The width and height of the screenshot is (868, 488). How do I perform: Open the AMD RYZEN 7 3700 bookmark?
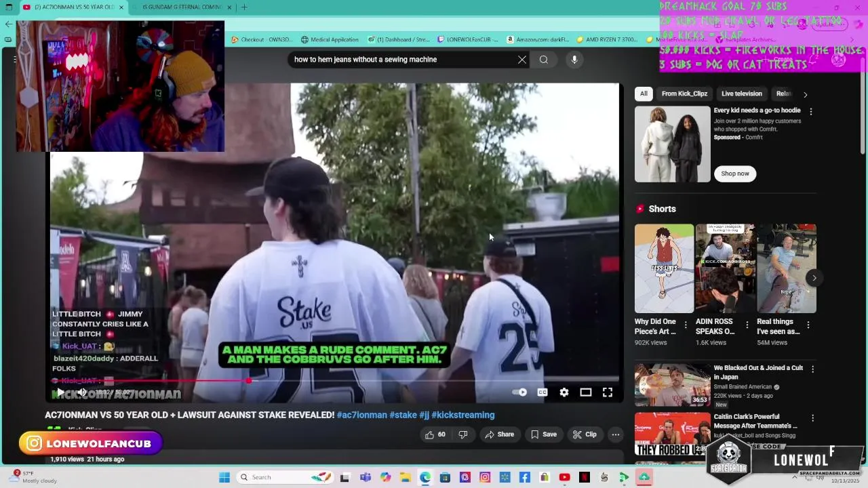pyautogui.click(x=607, y=39)
